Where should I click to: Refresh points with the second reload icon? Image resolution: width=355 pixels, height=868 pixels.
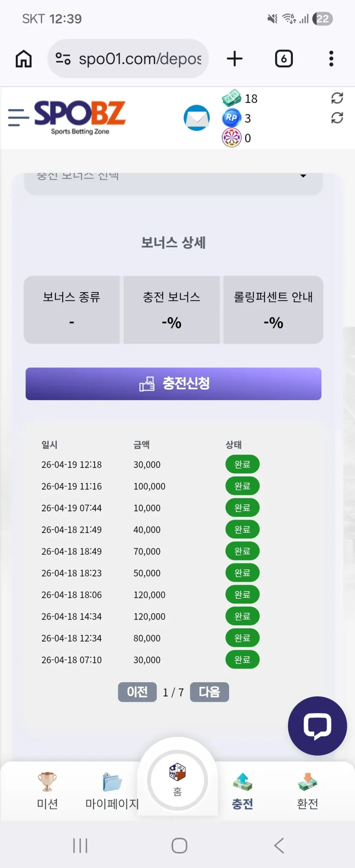point(337,118)
